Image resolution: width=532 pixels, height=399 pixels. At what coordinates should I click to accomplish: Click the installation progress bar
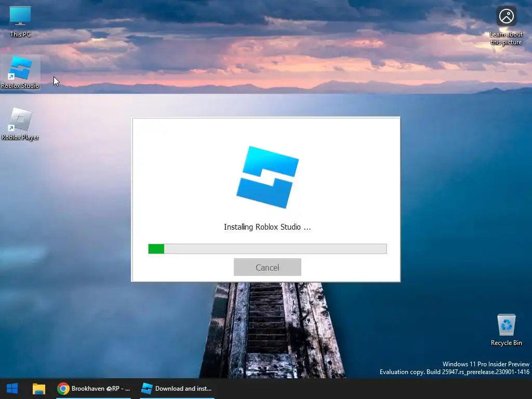pyautogui.click(x=268, y=249)
